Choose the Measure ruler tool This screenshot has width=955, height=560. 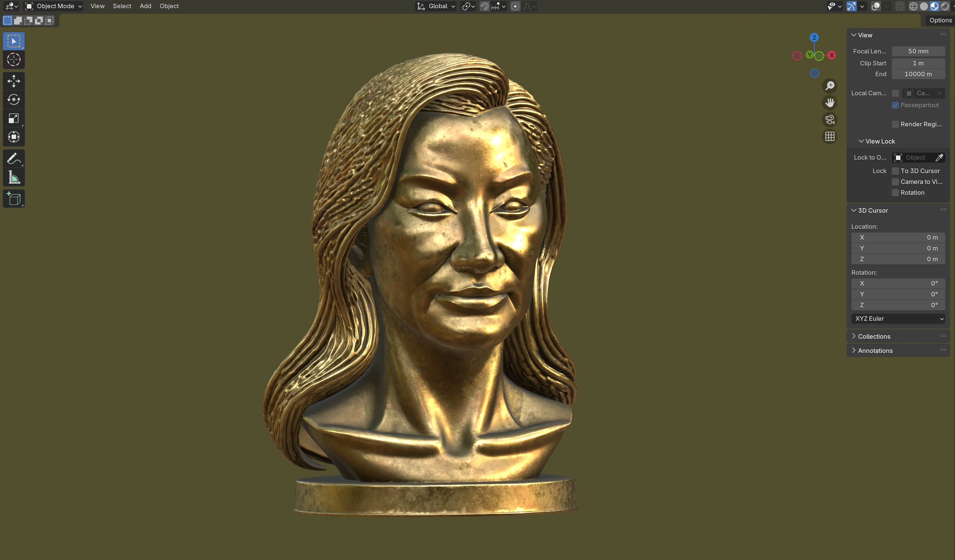point(13,177)
